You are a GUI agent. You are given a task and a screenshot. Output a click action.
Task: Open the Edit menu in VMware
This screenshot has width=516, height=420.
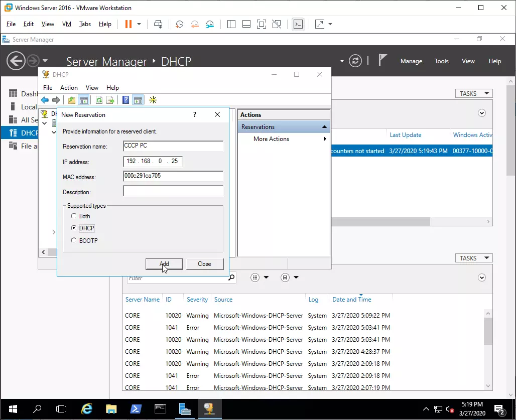[28, 24]
